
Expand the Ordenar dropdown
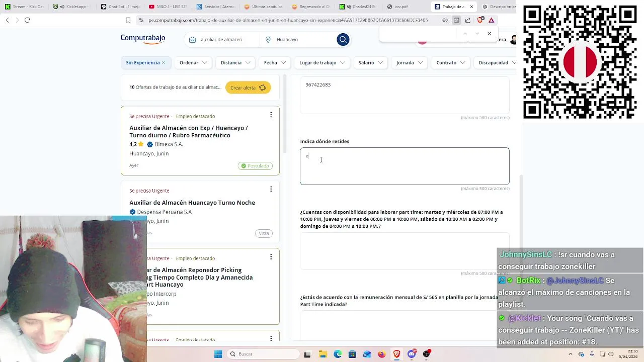click(x=194, y=63)
